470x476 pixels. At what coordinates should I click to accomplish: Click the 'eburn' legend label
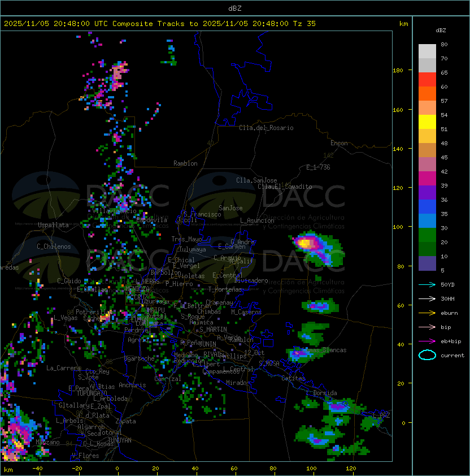[x=449, y=313]
